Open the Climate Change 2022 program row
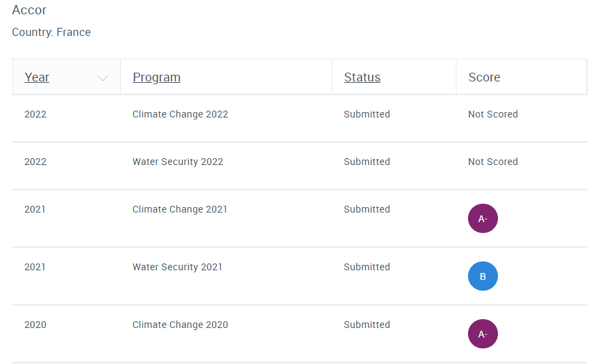Image resolution: width=591 pixels, height=364 pixels. tap(300, 118)
